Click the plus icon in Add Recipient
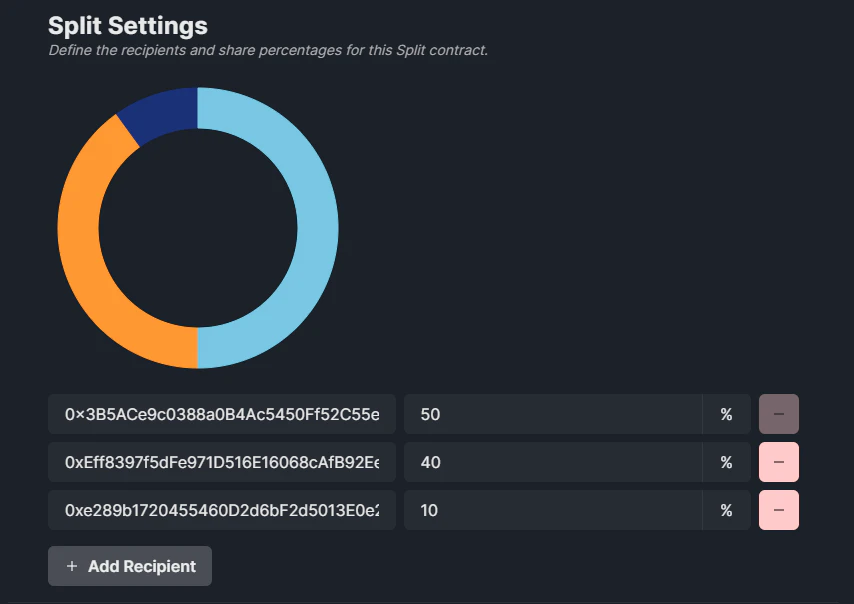 [72, 566]
